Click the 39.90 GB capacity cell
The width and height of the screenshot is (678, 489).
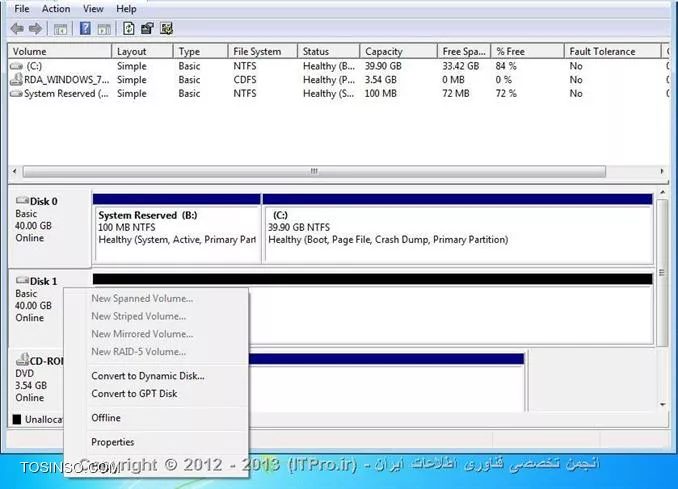click(383, 66)
